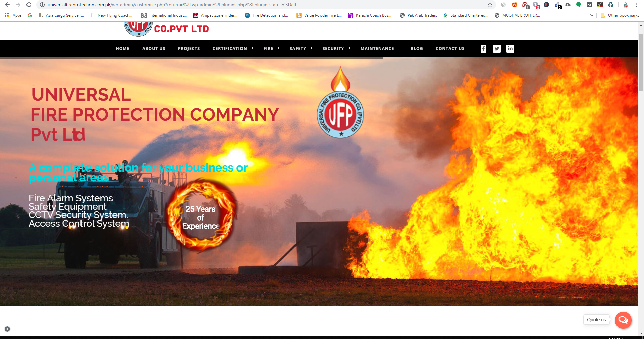The width and height of the screenshot is (644, 339).
Task: Open the Facebook icon in the navbar
Action: (x=483, y=49)
